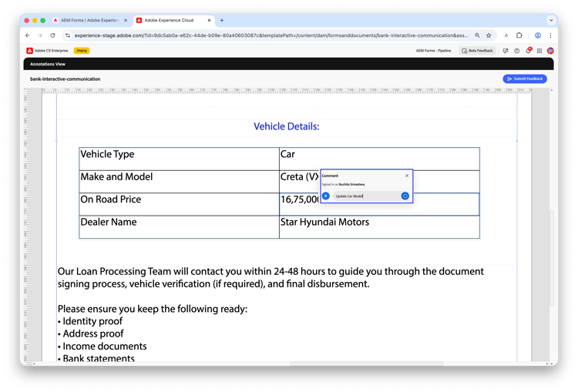Screen dimensions: 578x392
Task: Click the browser forward arrow
Action: point(40,35)
